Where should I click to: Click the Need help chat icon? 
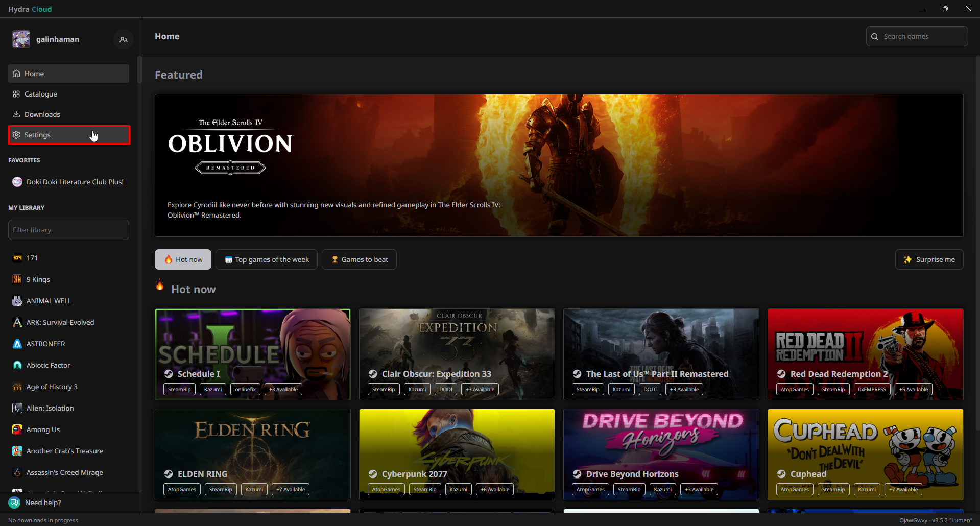pos(14,503)
